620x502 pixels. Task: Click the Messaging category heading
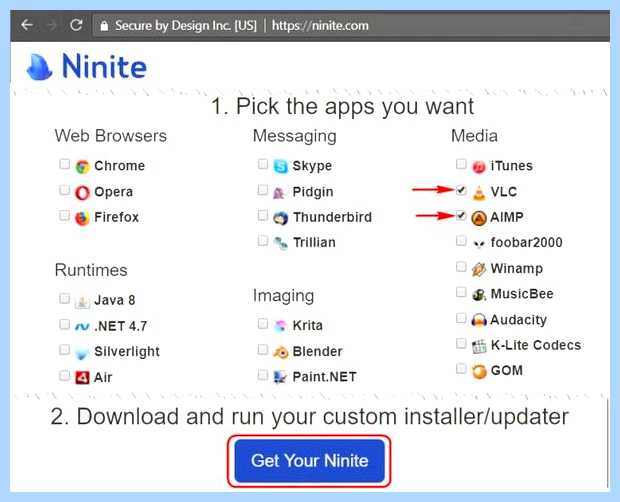pos(295,137)
